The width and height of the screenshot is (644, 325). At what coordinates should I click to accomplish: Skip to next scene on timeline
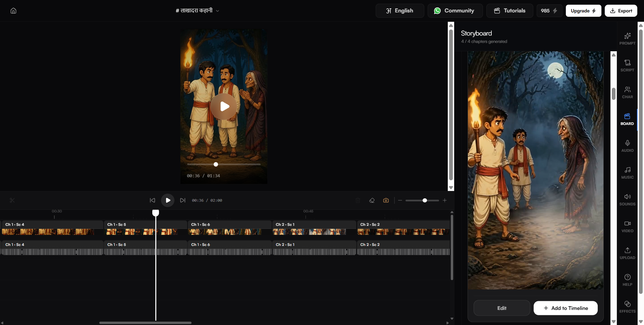click(x=183, y=200)
